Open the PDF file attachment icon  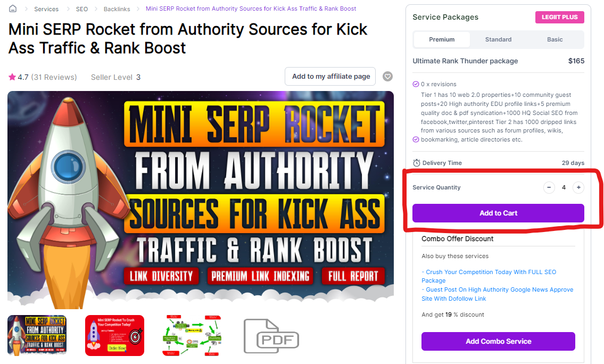(271, 336)
